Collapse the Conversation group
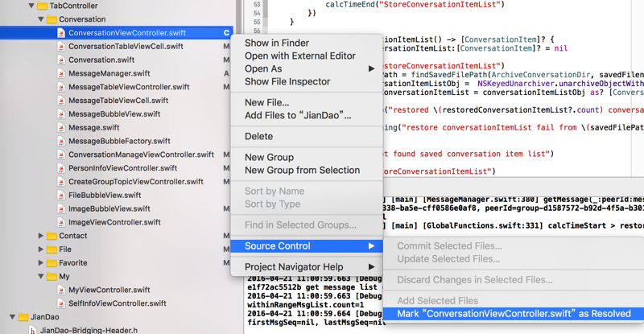This screenshot has width=644, height=334. point(40,19)
